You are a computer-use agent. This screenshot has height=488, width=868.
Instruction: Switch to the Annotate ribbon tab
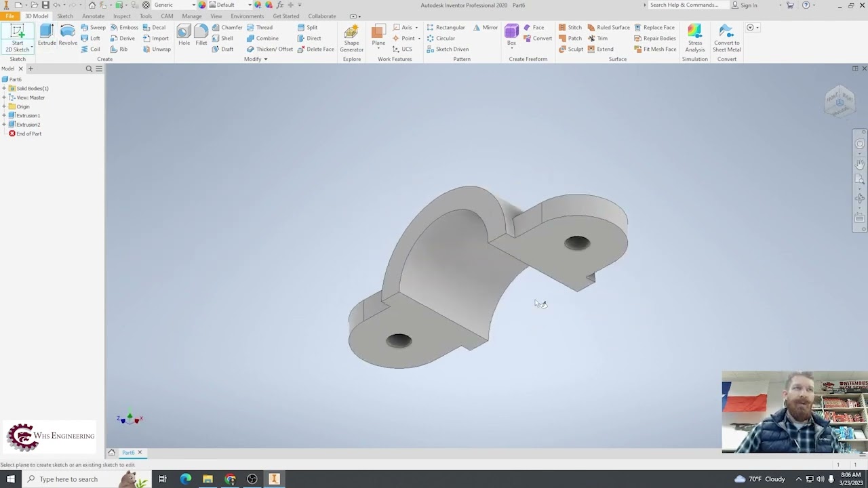(x=94, y=16)
